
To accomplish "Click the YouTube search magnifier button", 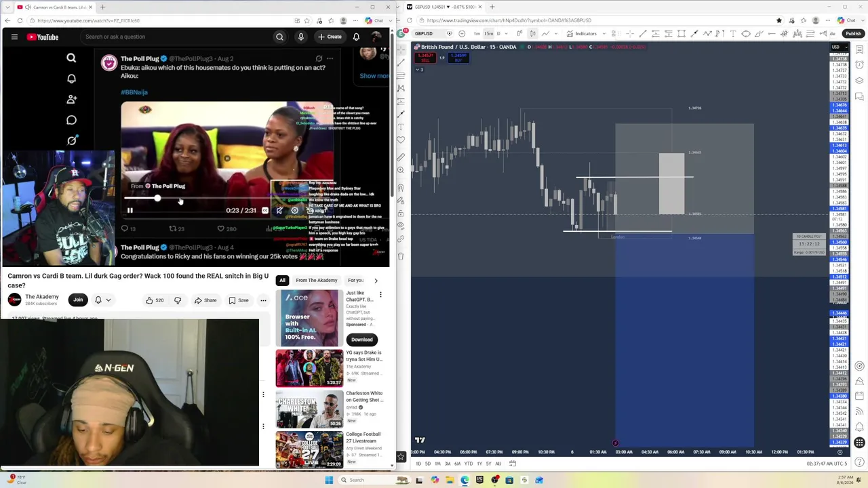I will pos(279,37).
